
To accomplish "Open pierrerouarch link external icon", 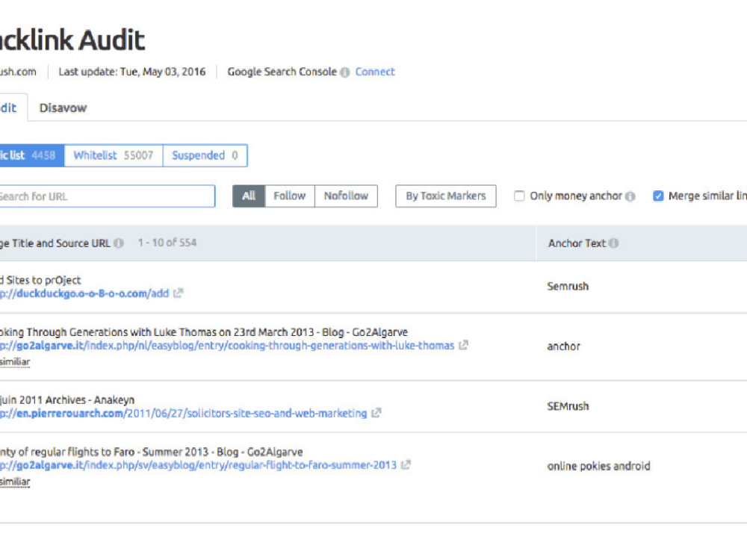I will pyautogui.click(x=376, y=413).
